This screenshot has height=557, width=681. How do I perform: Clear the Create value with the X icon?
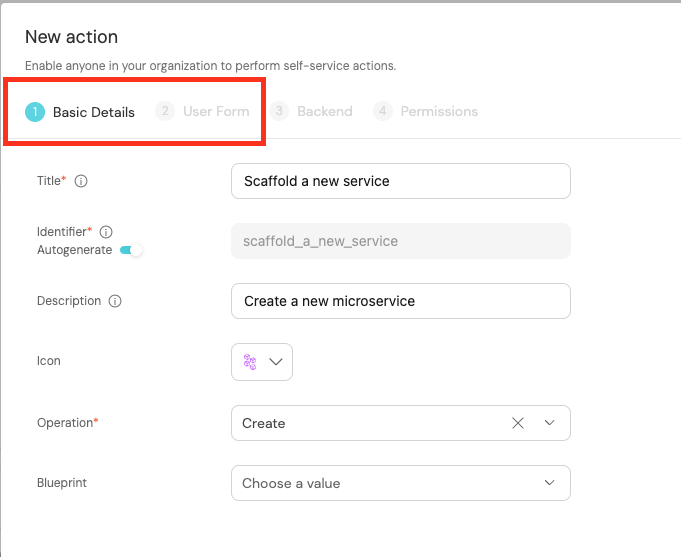tap(518, 423)
